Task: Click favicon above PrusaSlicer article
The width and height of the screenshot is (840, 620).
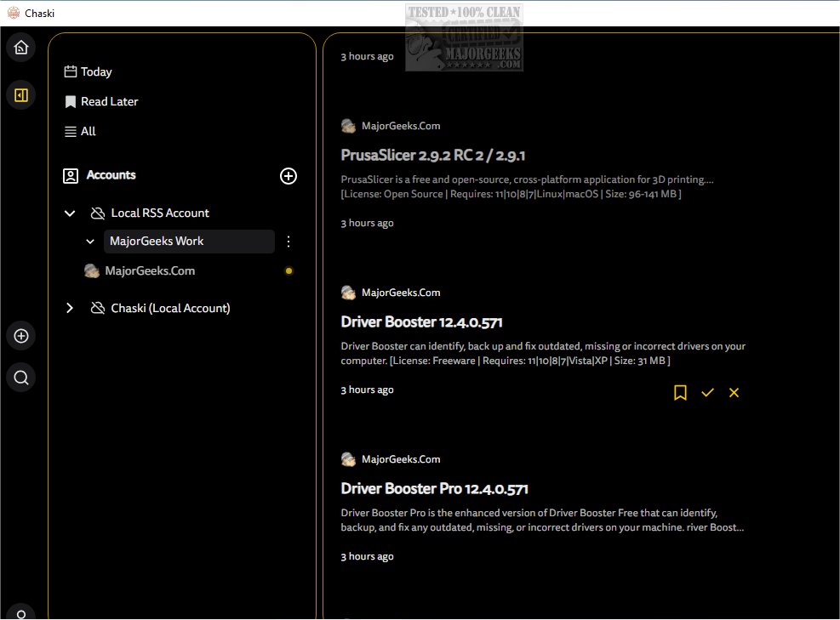Action: pyautogui.click(x=348, y=126)
